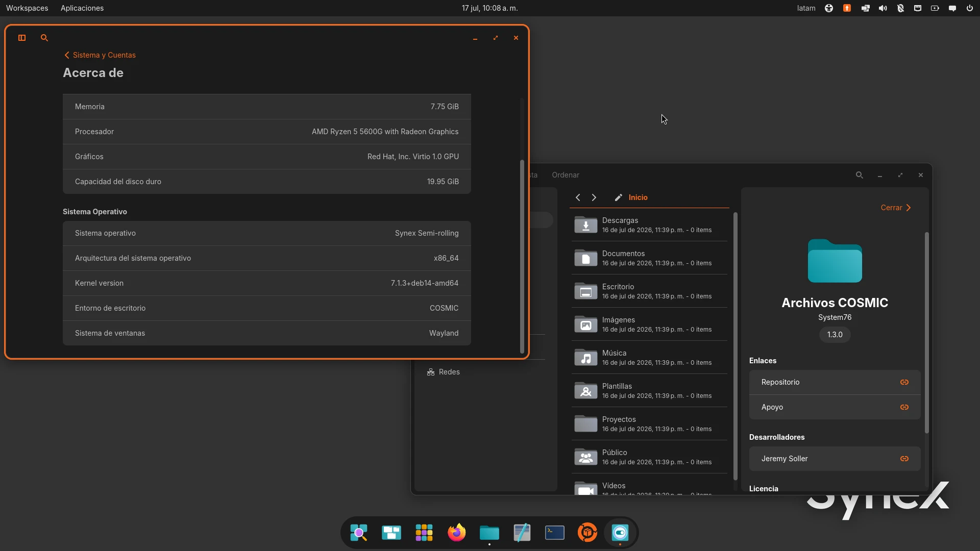
Task: Open the Apoyo link icon
Action: tap(904, 407)
